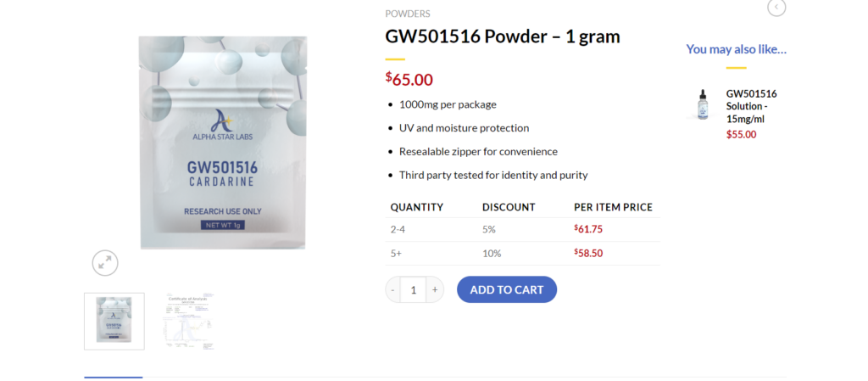The image size is (868, 381).
Task: Open the POWDERS category link
Action: coord(408,14)
